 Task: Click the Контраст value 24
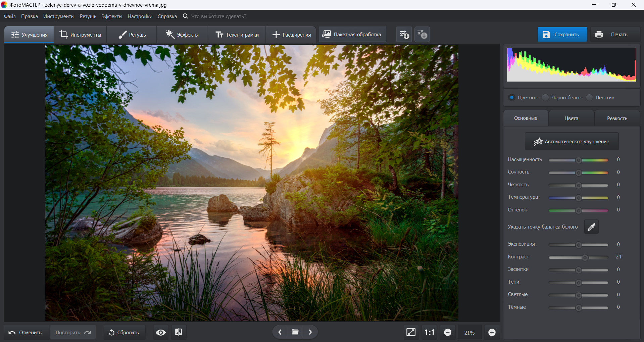coord(618,257)
